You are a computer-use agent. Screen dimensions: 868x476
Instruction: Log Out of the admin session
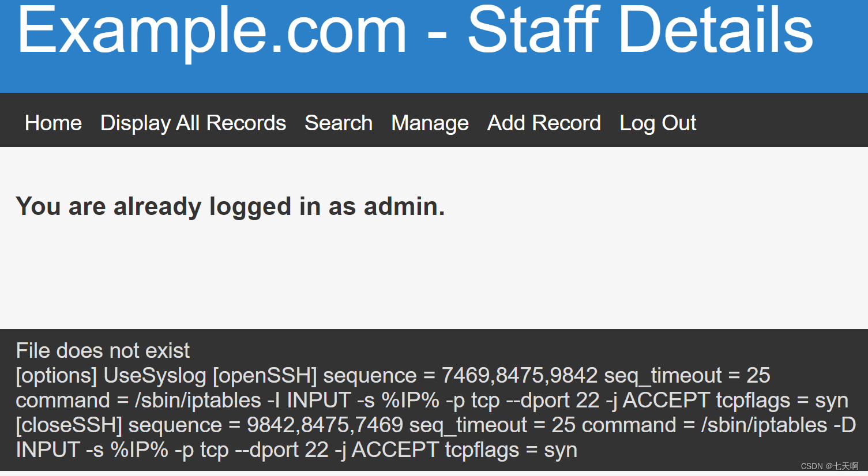[657, 123]
